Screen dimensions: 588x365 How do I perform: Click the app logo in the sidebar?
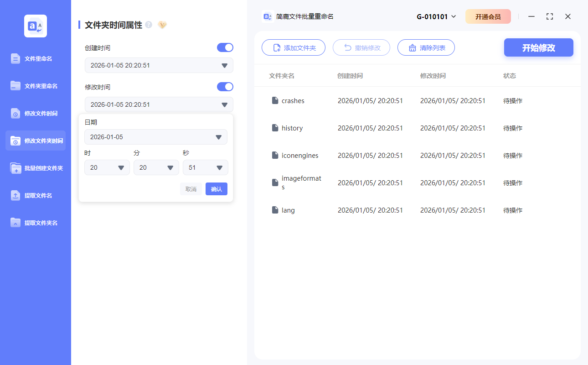[x=35, y=26]
